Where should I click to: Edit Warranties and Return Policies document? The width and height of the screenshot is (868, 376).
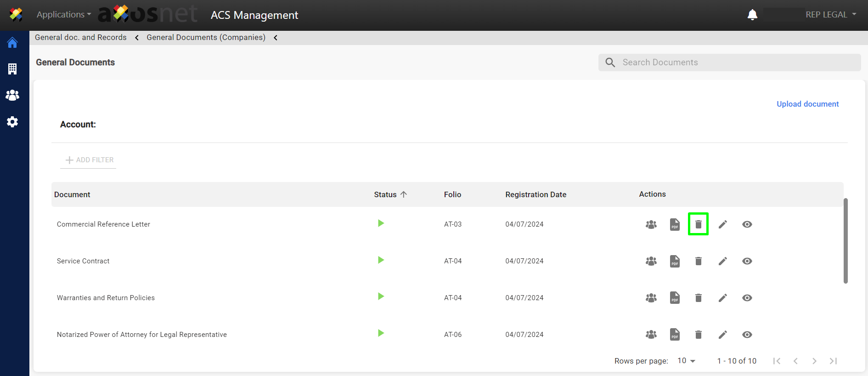tap(722, 298)
